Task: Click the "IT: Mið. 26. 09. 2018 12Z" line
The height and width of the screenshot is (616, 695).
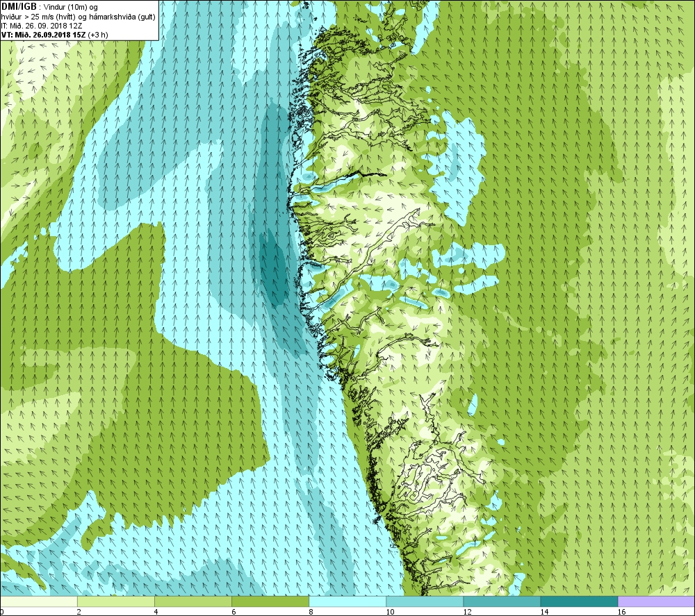Action: point(42,26)
